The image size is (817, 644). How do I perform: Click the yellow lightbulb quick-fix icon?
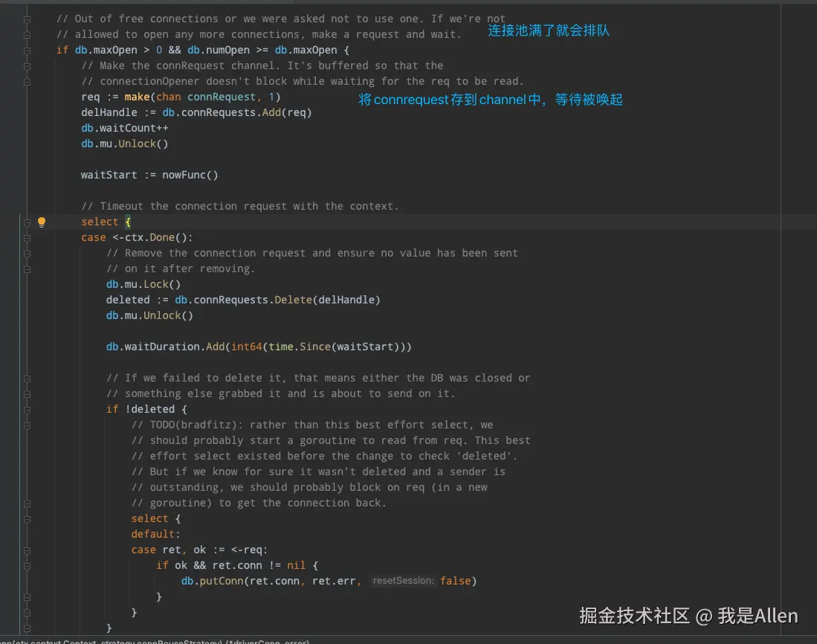pos(42,222)
